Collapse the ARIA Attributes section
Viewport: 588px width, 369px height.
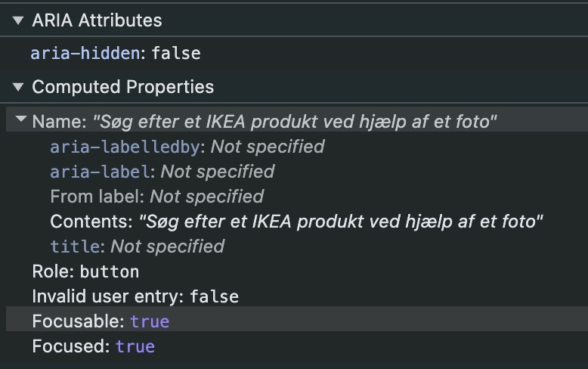pos(18,20)
